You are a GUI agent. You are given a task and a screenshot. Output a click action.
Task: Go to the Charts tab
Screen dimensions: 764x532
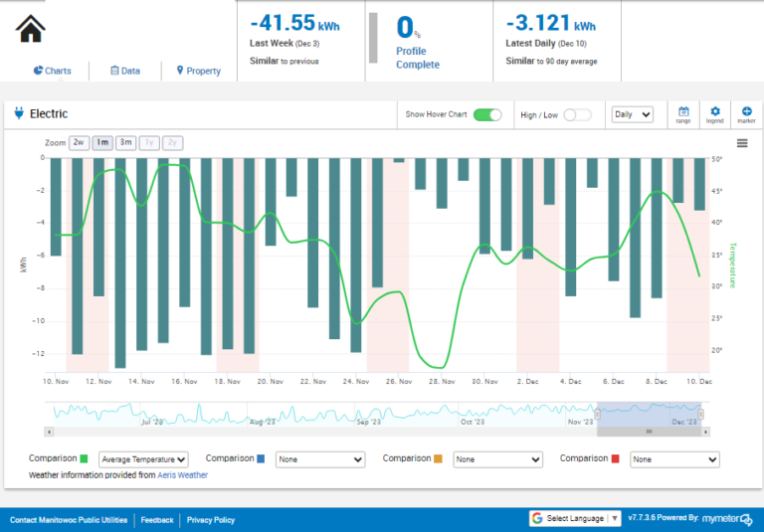(52, 71)
